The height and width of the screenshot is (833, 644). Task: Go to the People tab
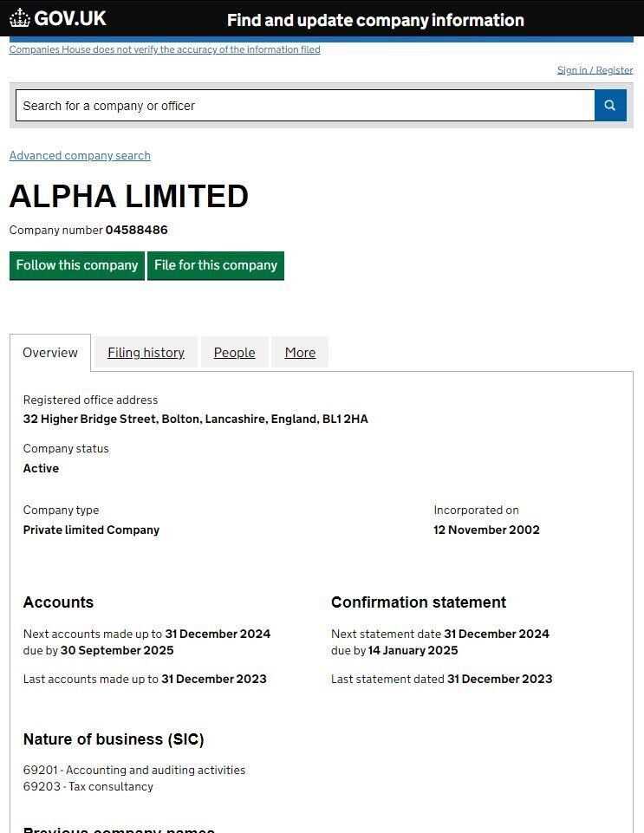[235, 353]
